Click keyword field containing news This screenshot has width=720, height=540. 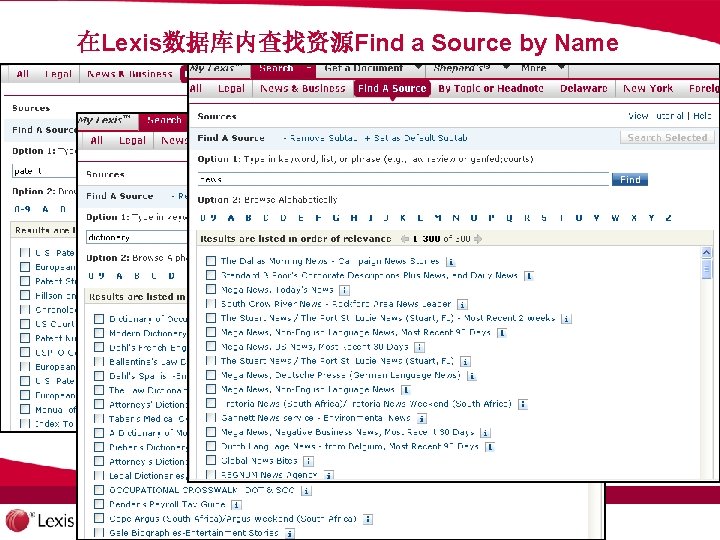(x=404, y=179)
